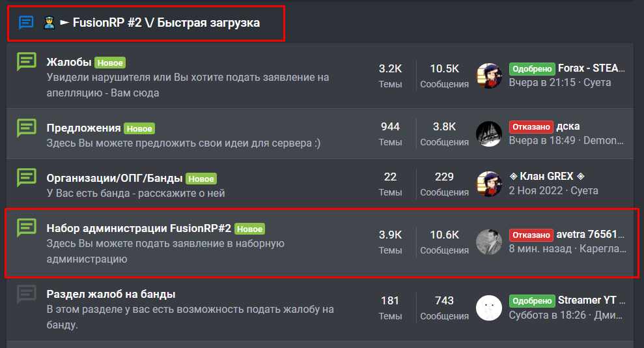Open the Суета profile under Клан GREX

584,191
